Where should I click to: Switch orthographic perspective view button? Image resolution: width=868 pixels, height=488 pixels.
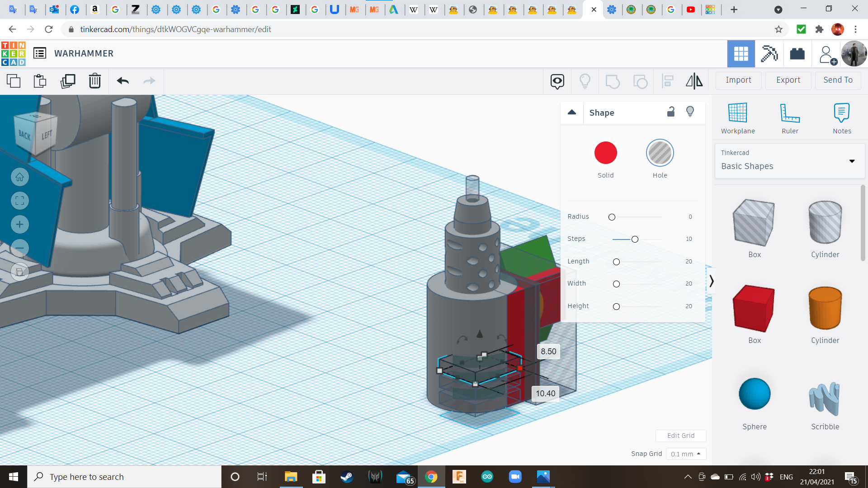point(19,272)
